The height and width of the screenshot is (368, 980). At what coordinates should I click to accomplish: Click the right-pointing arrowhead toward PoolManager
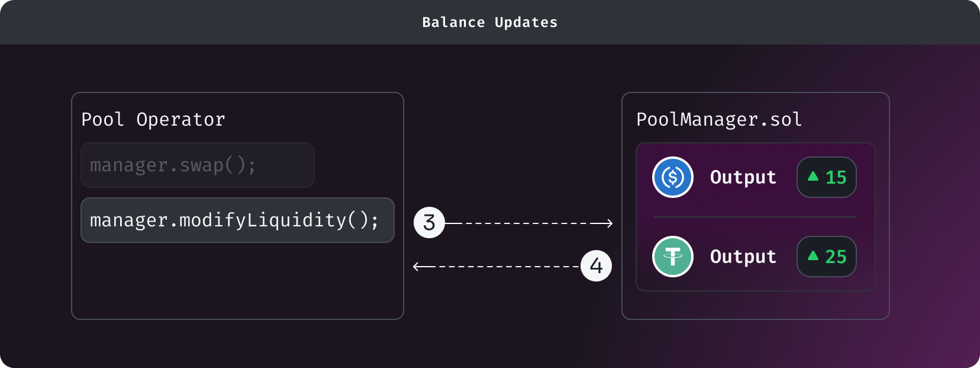[609, 223]
